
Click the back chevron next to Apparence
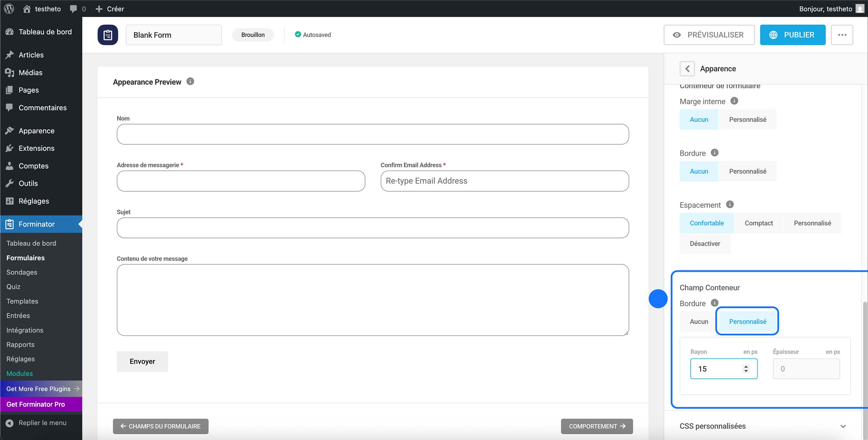[x=687, y=69]
